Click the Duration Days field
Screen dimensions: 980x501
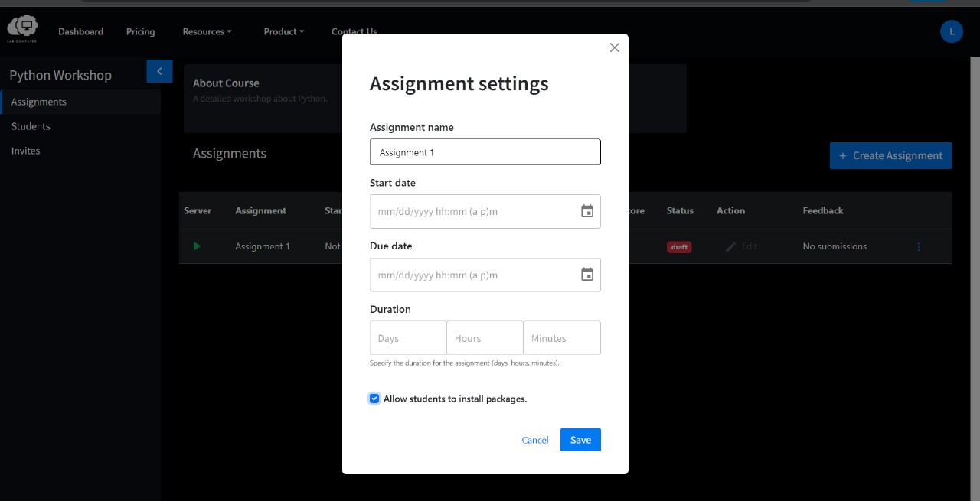pos(408,337)
